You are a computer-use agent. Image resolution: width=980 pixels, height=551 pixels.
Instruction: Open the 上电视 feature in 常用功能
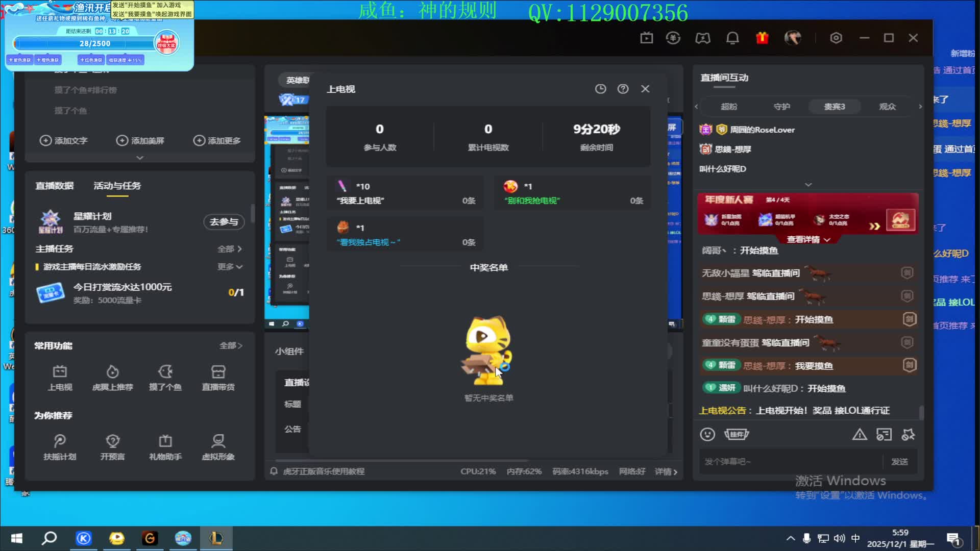click(60, 378)
